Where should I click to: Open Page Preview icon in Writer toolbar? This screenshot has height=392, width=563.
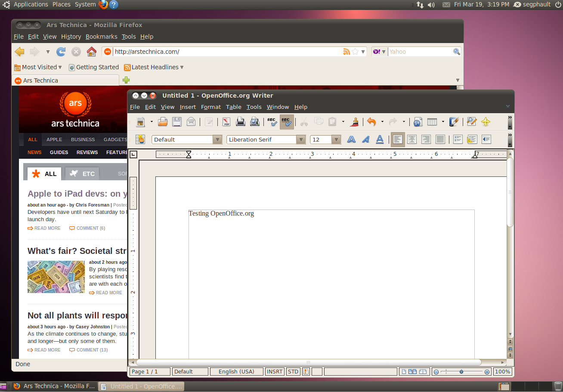tap(255, 122)
